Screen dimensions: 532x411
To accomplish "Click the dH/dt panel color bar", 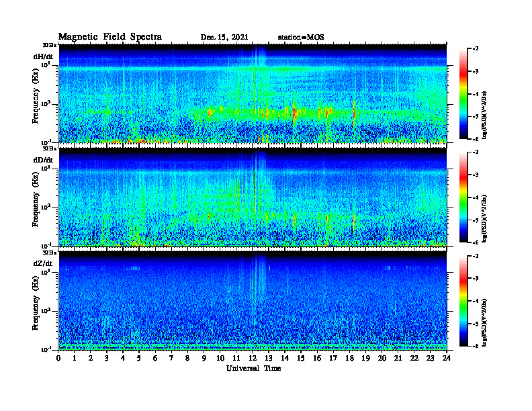I will [463, 94].
